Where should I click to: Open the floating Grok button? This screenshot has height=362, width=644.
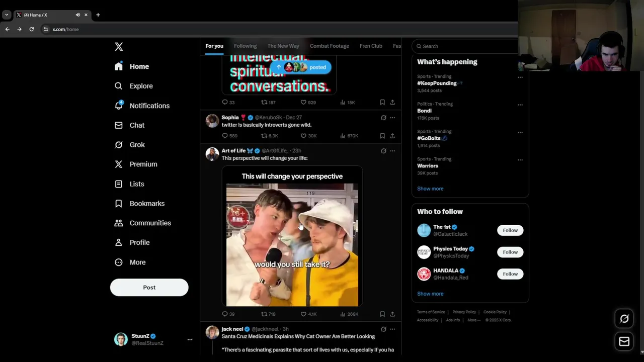(624, 319)
